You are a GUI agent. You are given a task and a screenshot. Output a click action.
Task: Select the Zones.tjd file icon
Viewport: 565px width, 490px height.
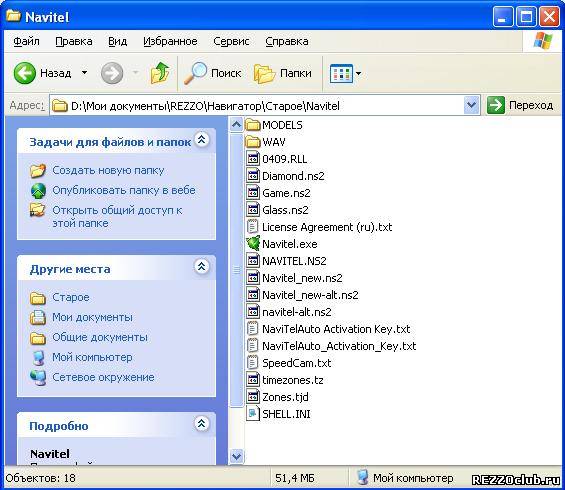coord(253,397)
